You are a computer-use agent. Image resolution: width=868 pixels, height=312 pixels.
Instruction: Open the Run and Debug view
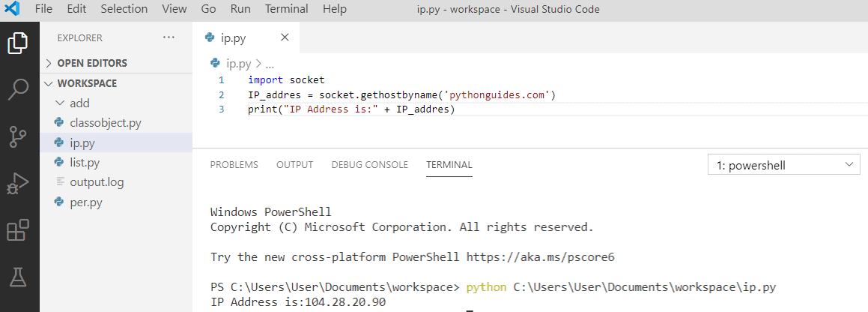click(18, 183)
